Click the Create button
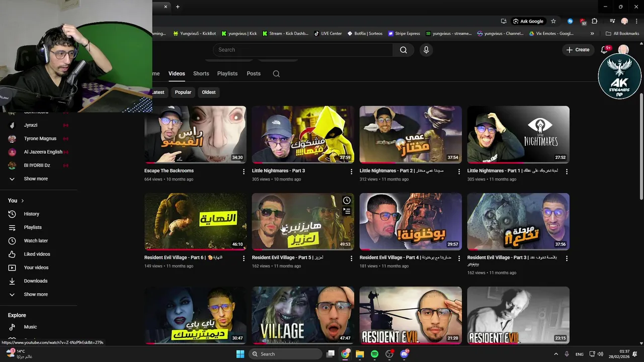 (578, 50)
